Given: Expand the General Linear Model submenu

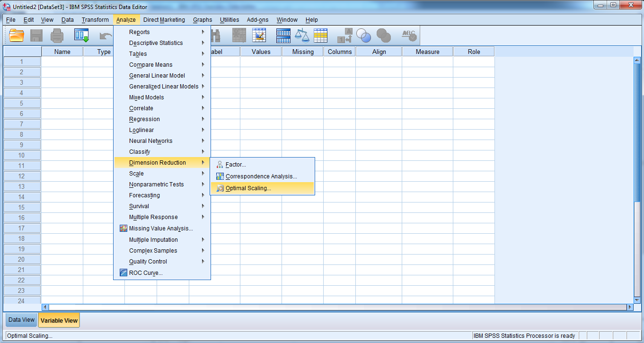Looking at the screenshot, I should [x=162, y=76].
